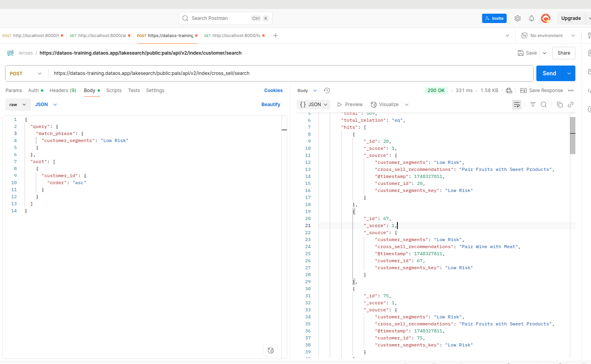The height and width of the screenshot is (364, 591).
Task: Open the Preview response view
Action: click(350, 105)
